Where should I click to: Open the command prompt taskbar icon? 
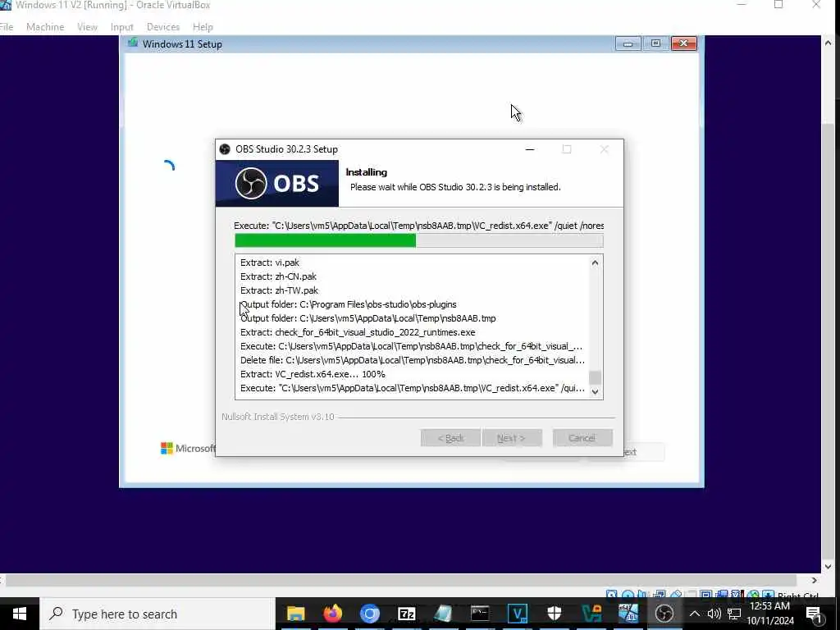(480, 614)
